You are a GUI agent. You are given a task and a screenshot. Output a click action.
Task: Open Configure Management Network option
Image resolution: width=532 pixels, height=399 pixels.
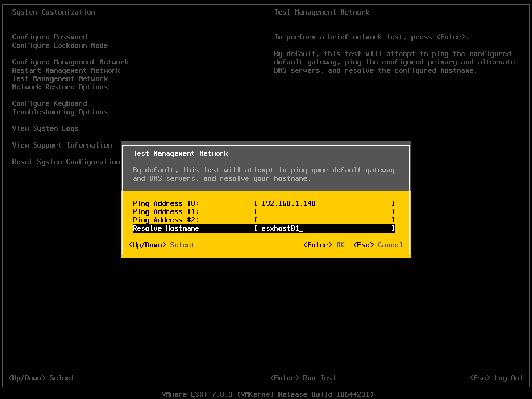[70, 62]
